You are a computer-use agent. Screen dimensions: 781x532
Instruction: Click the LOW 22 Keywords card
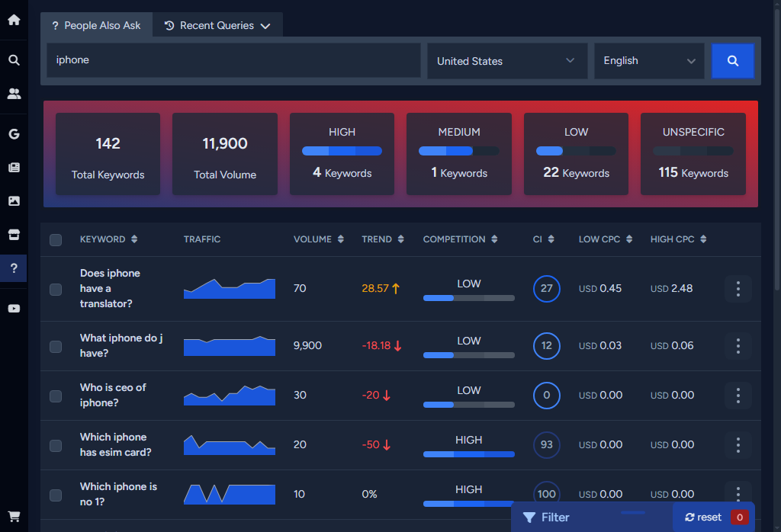[576, 154]
